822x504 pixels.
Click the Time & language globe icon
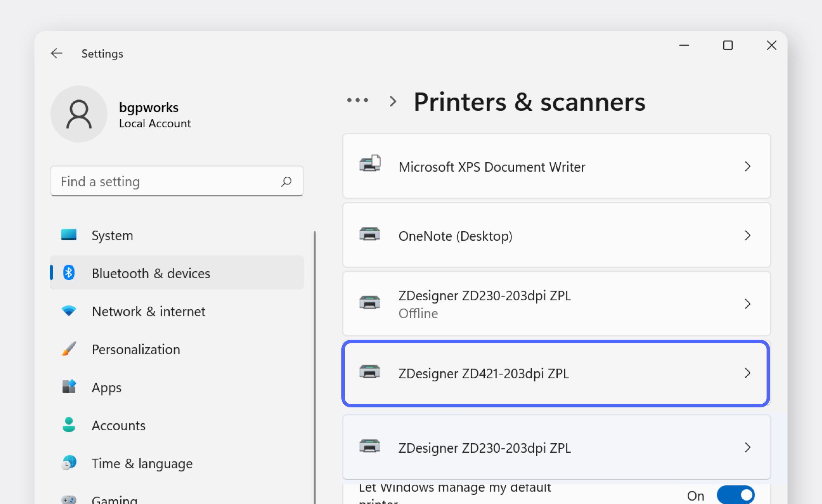(x=69, y=463)
